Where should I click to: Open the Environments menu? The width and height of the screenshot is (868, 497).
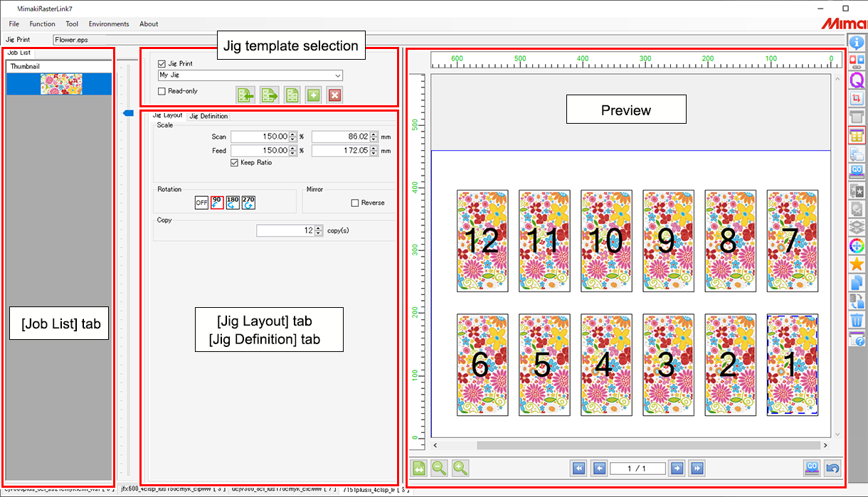(108, 23)
